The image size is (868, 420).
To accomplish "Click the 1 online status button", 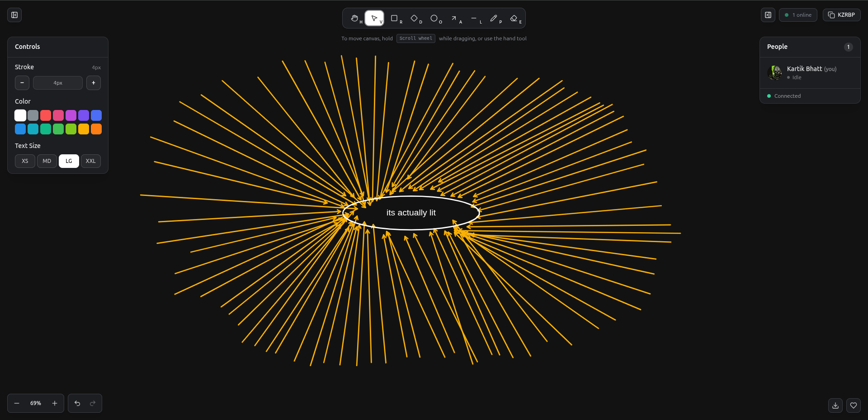I will click(x=798, y=15).
